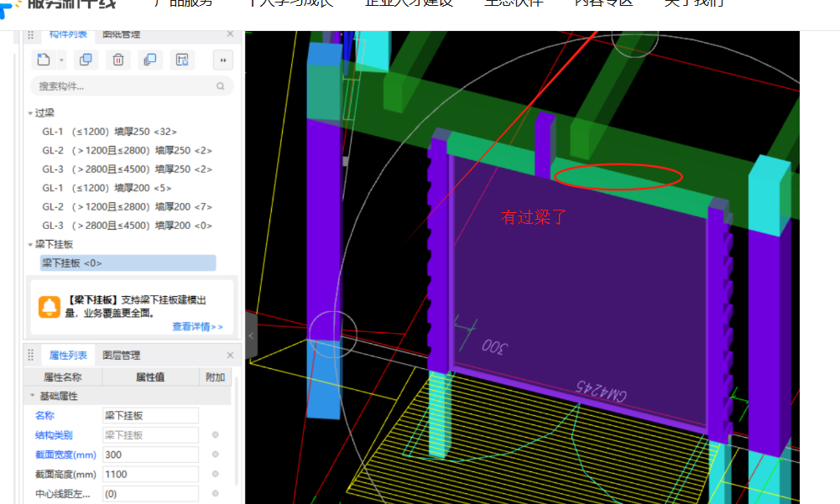Image resolution: width=840 pixels, height=504 pixels.
Task: Select GL-3 (>2800且≤4500) 墙厚250 item
Action: pos(127,169)
